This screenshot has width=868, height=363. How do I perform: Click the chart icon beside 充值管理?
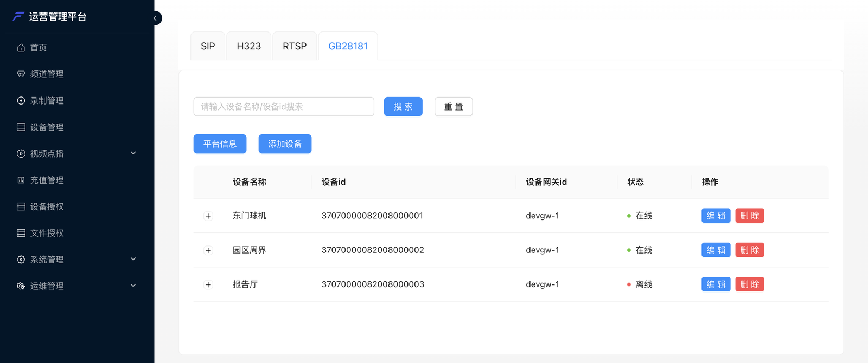(21, 180)
